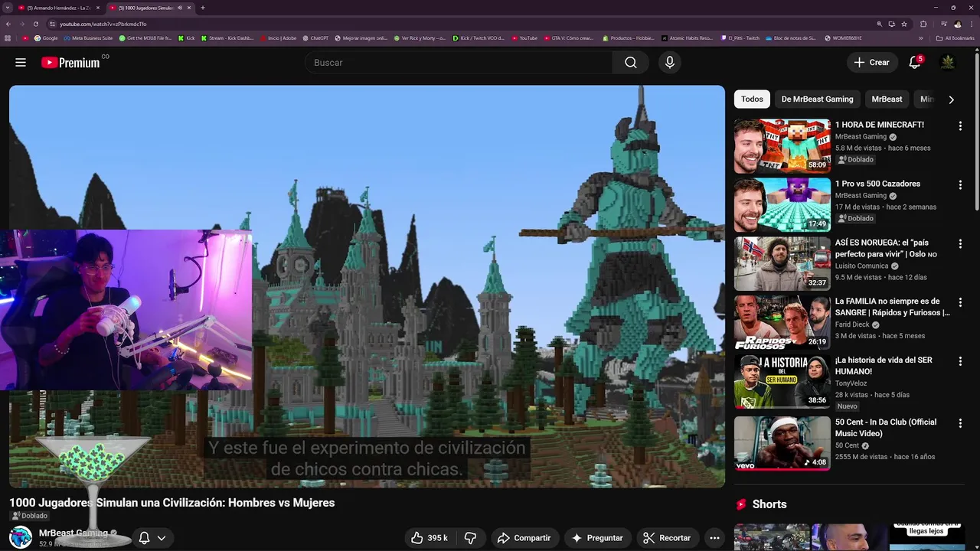Open options menu for SER HUMANO video

pos(960,361)
